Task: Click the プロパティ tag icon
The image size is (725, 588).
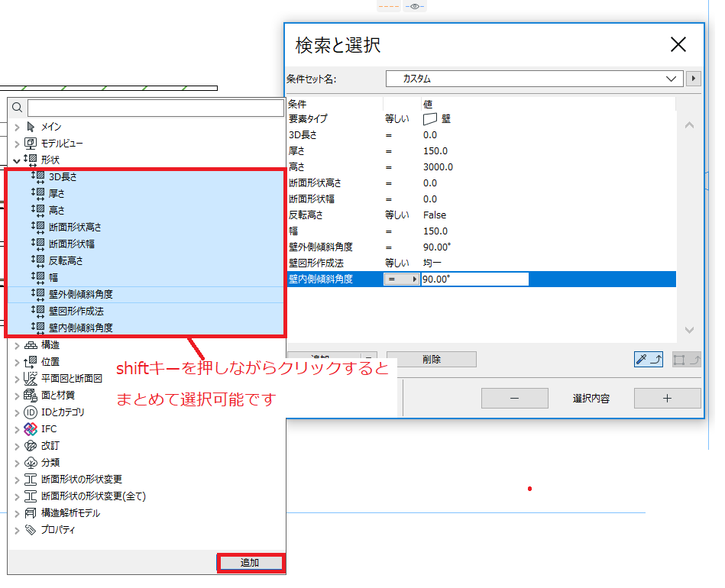Action: coord(31,530)
